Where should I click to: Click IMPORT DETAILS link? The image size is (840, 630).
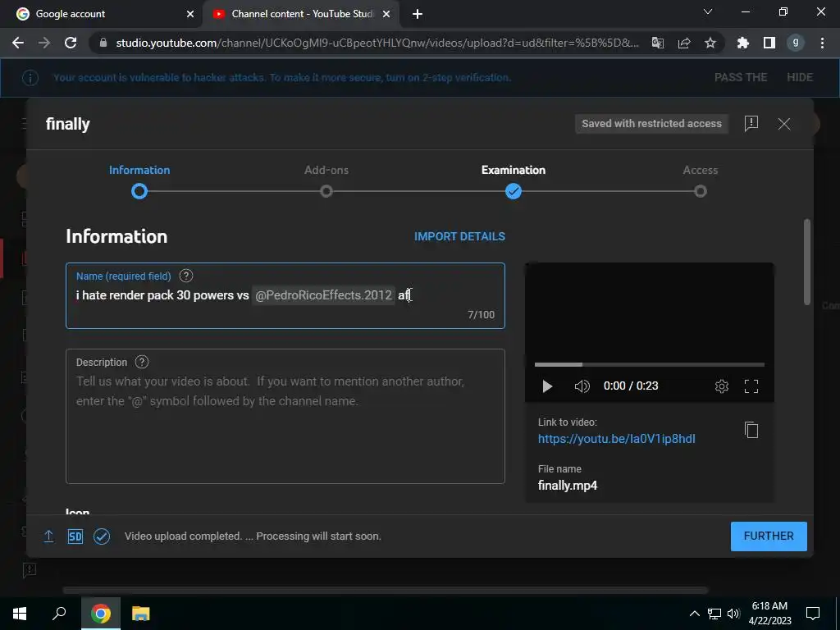click(x=459, y=236)
